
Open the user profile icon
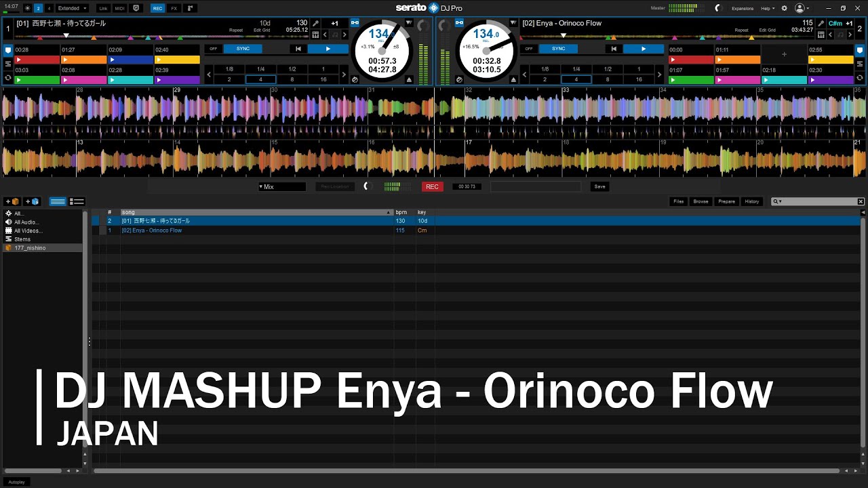coord(801,8)
